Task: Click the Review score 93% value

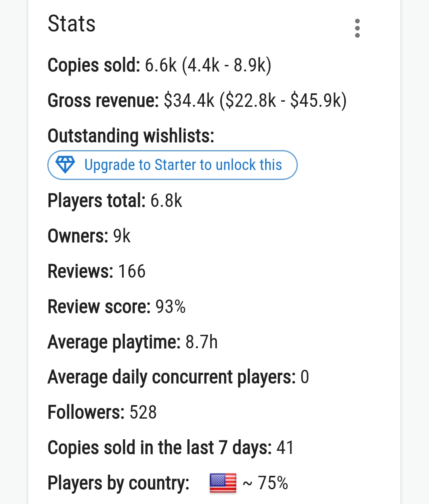Action: point(170,307)
